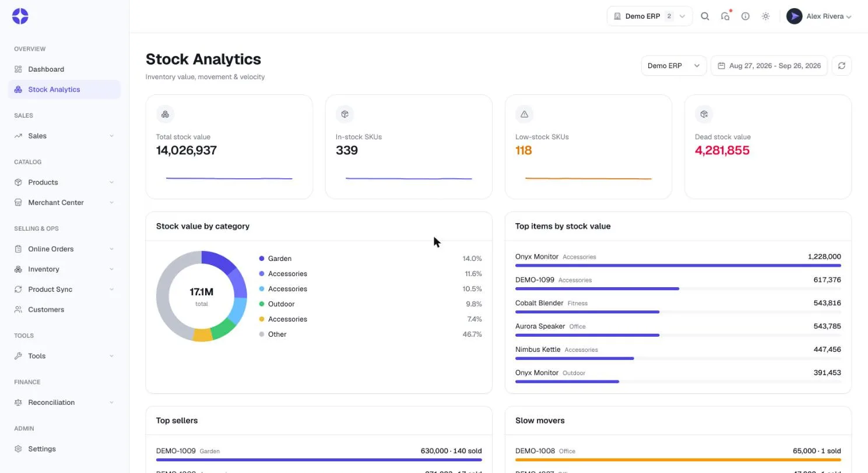Click the Onyx Monitor Accessories row
This screenshot has width=868, height=473.
(x=678, y=260)
